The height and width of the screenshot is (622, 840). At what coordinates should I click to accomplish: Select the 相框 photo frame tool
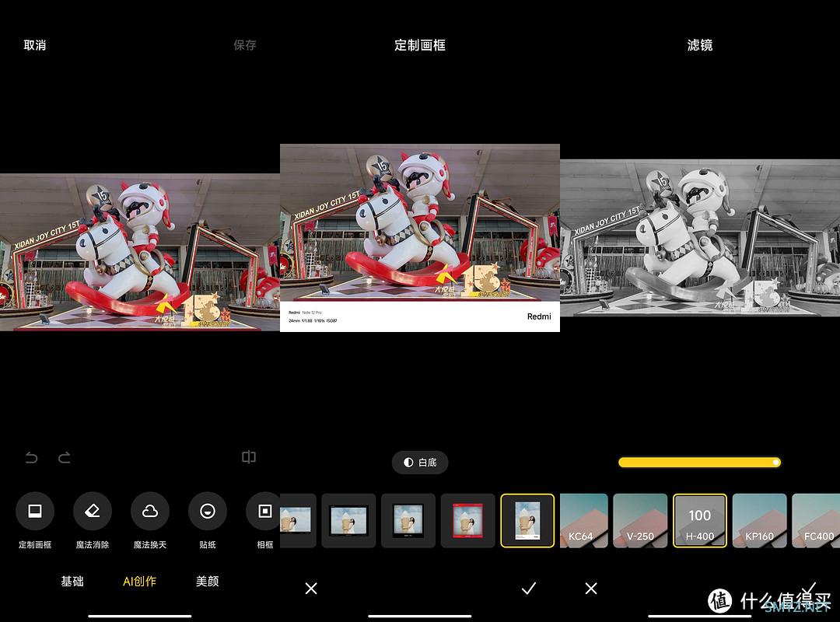[x=264, y=512]
